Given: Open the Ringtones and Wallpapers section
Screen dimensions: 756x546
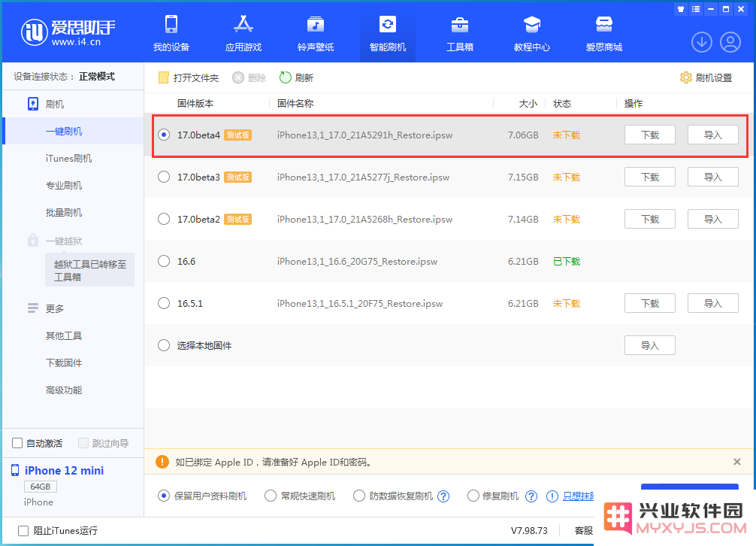Looking at the screenshot, I should pos(316,33).
